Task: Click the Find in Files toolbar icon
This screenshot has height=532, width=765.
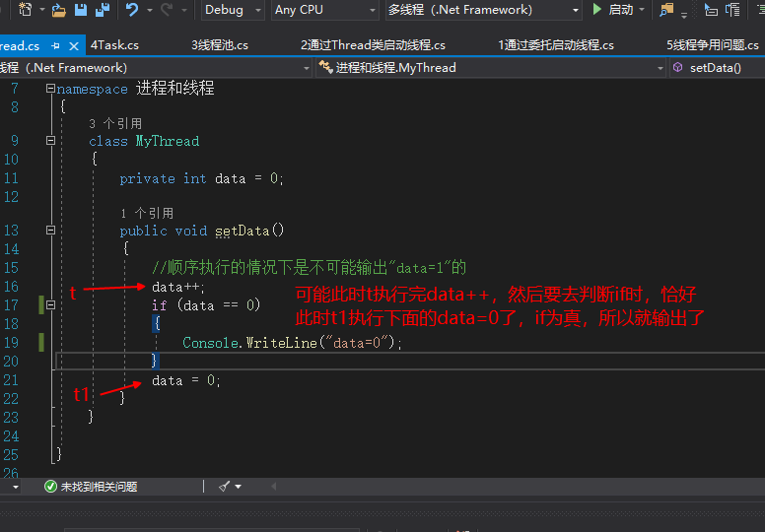Action: click(666, 10)
